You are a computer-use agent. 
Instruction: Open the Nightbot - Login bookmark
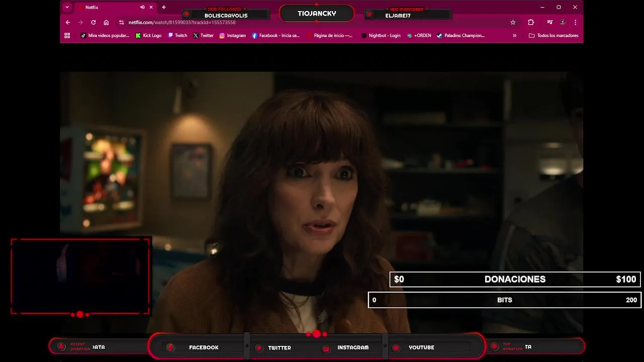tap(381, 36)
